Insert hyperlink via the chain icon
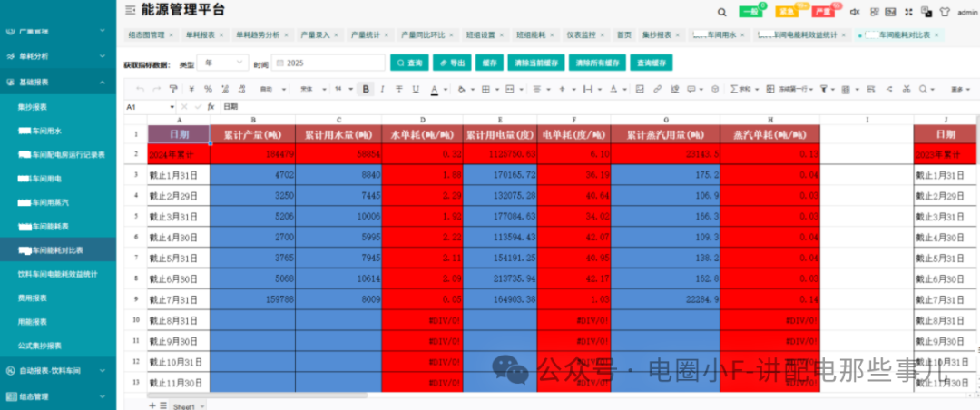Screen dimensions: 980x410 tap(658, 90)
